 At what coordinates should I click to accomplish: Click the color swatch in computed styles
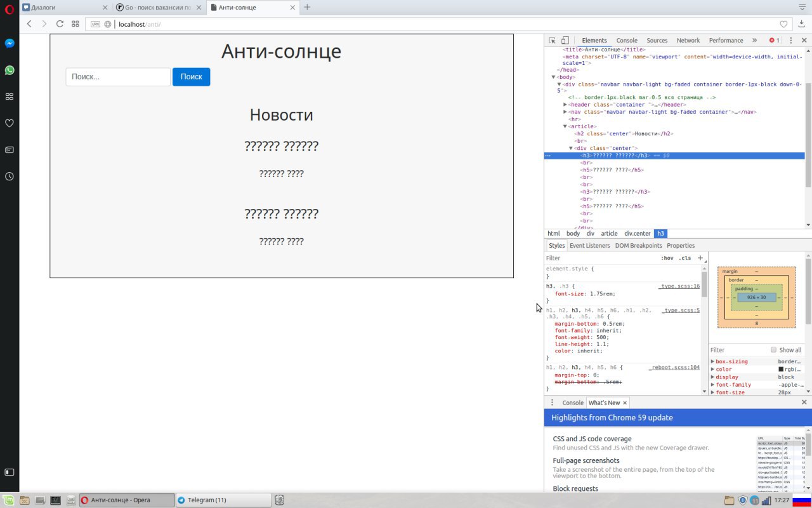point(781,369)
